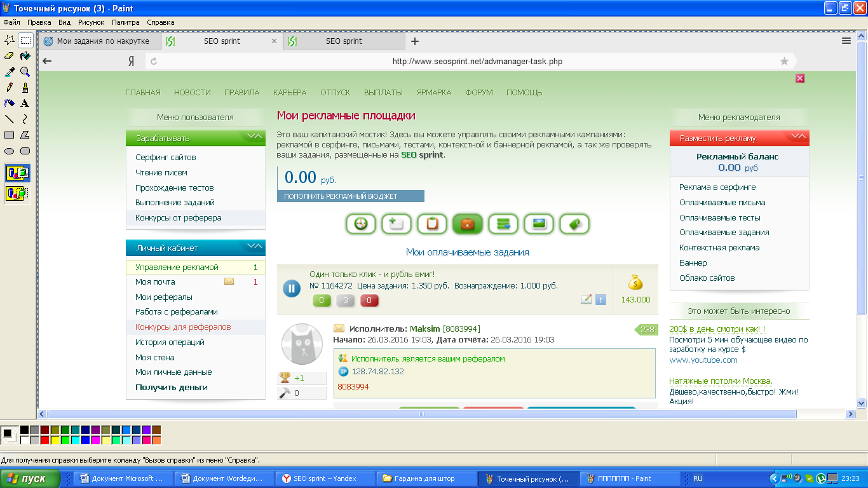Viewport: 868px width, 488px height.
Task: Open the Гардина для штор folder from taskbar
Action: [425, 478]
